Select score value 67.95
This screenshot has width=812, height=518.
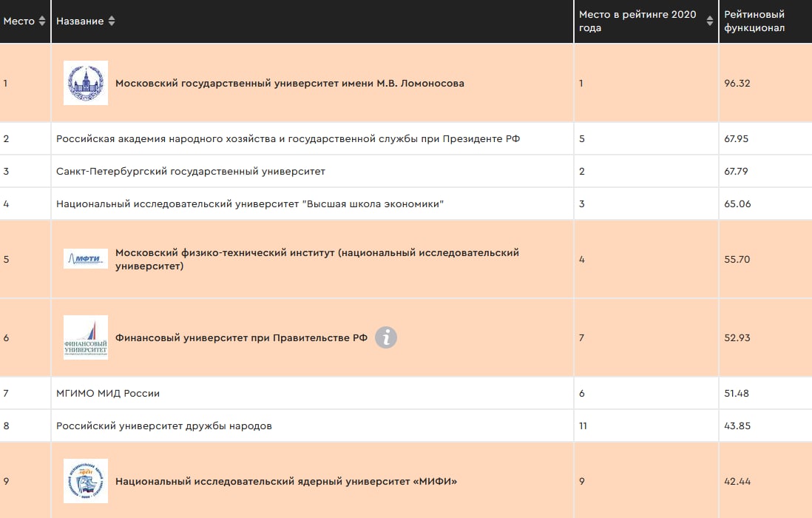tap(736, 139)
